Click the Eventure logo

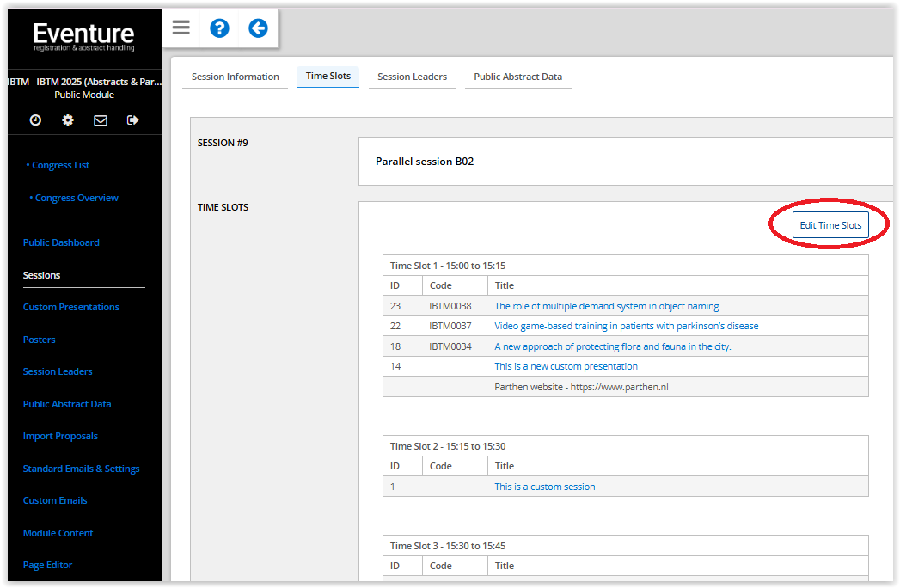(83, 37)
